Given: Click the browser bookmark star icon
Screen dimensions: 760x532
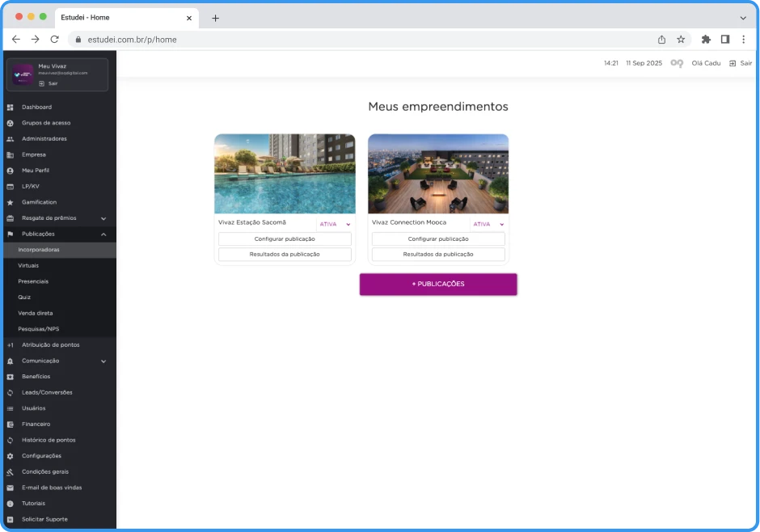Looking at the screenshot, I should point(681,39).
